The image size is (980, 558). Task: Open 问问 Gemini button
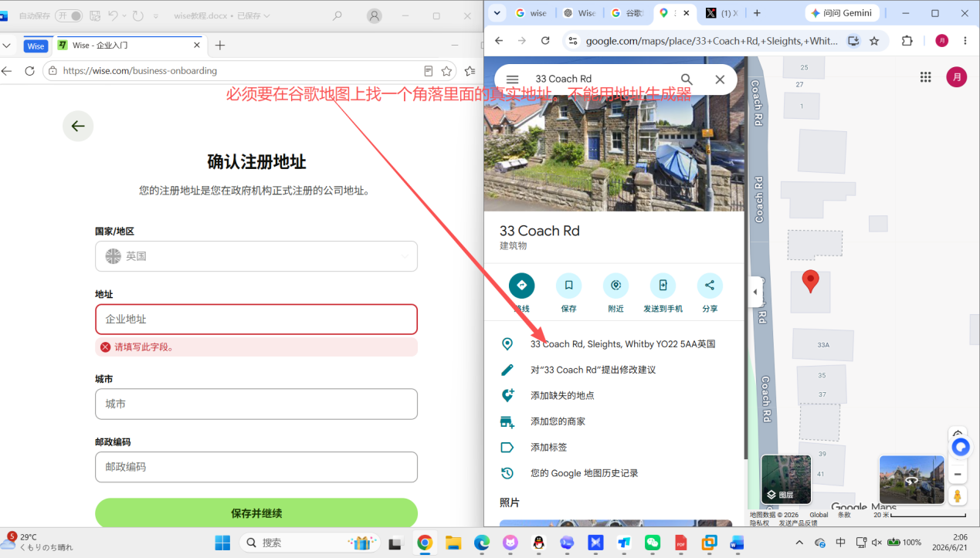[842, 13]
